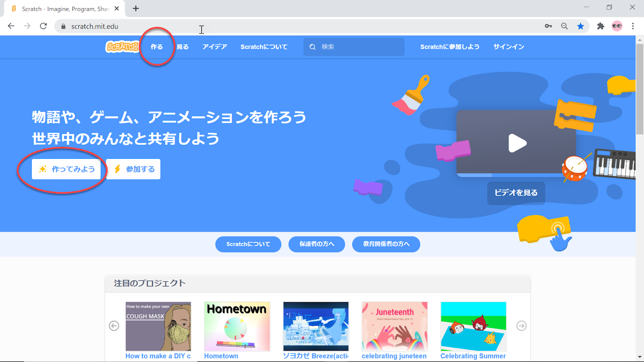The width and height of the screenshot is (644, 362).
Task: Click the 'How to make a DIY c' title link
Action: (x=158, y=356)
